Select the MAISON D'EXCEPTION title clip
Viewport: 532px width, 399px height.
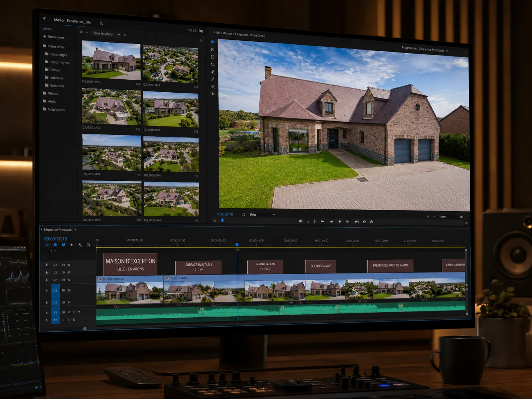coord(130,264)
